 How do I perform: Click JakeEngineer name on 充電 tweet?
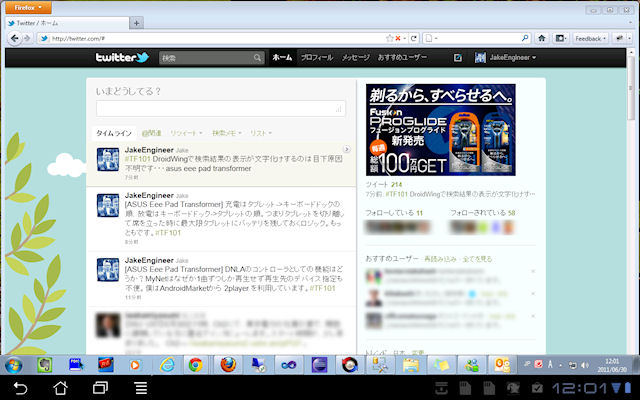149,195
